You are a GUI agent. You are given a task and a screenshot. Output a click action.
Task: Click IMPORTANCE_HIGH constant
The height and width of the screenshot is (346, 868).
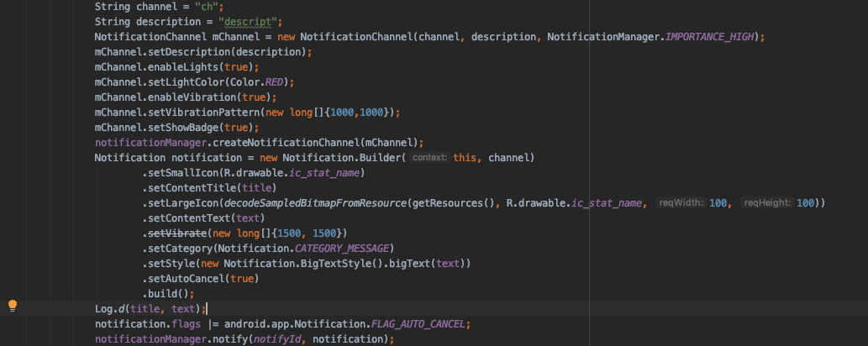coord(710,37)
